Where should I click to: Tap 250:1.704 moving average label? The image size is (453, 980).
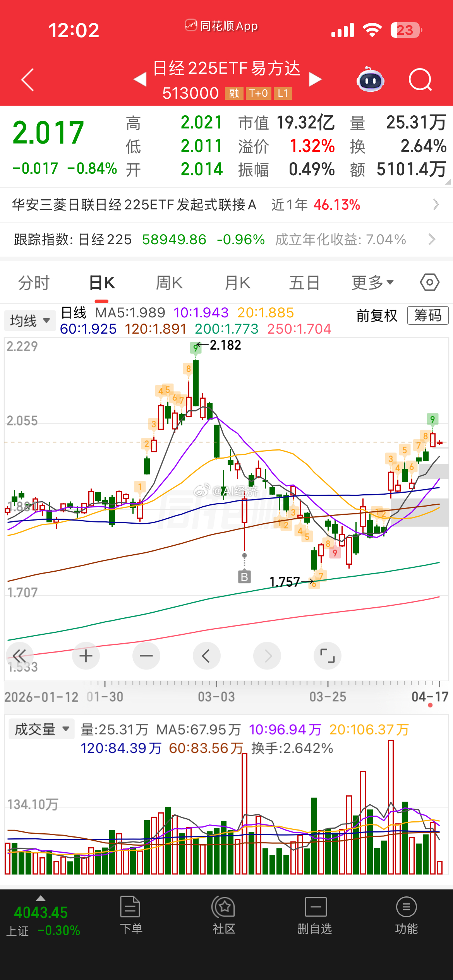tap(299, 329)
